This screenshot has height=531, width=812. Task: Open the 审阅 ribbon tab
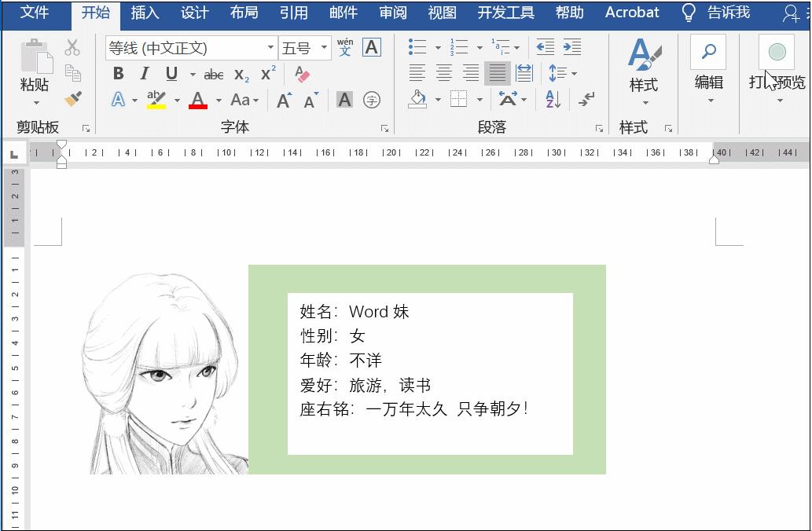click(393, 12)
